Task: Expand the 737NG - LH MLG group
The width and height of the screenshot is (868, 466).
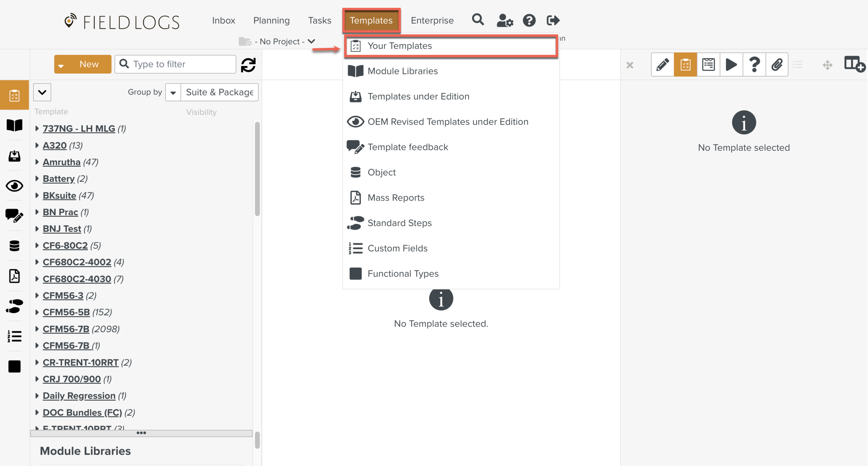Action: [37, 128]
